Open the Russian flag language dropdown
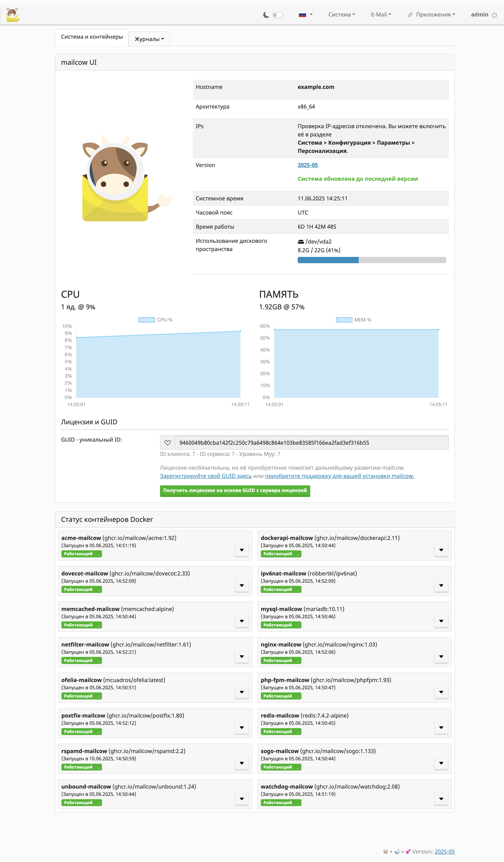 click(x=306, y=15)
